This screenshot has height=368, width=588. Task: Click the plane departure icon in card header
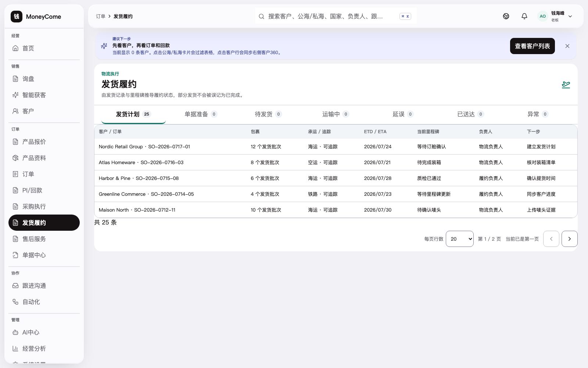(566, 85)
